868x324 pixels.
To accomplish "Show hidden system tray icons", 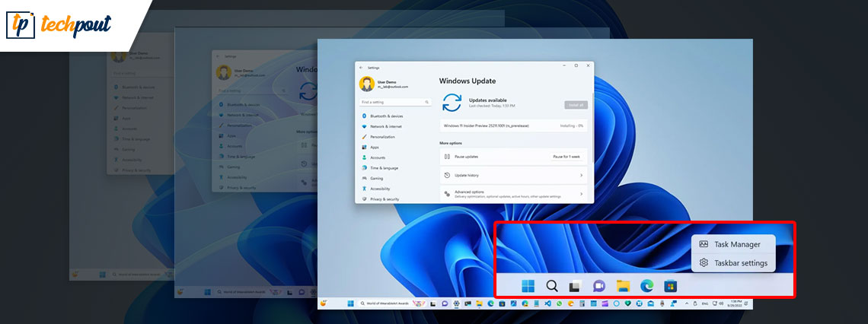I will 687,303.
